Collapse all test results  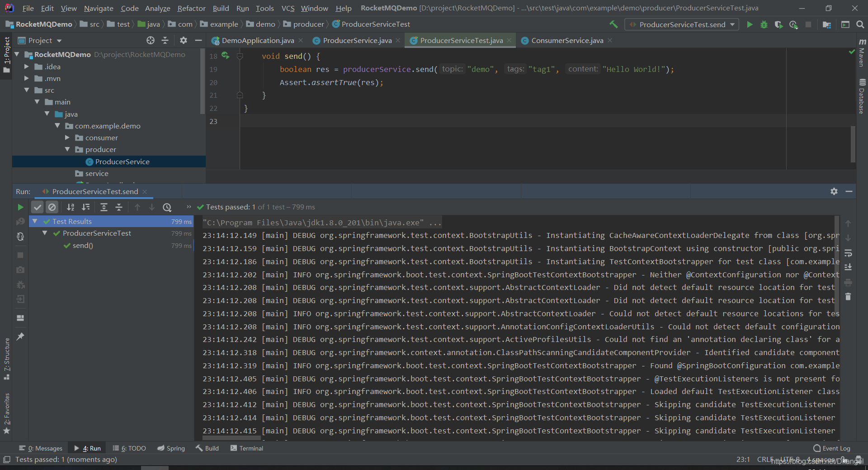[x=119, y=207]
